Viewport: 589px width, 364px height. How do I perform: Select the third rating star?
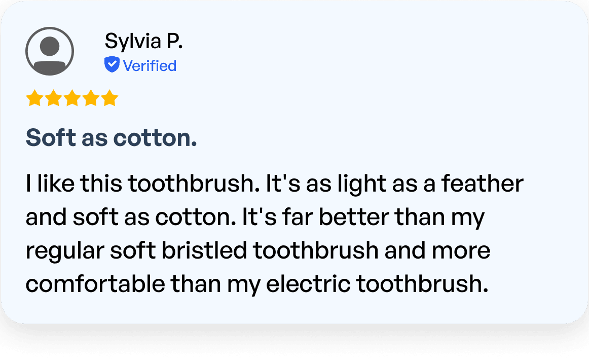pos(72,98)
